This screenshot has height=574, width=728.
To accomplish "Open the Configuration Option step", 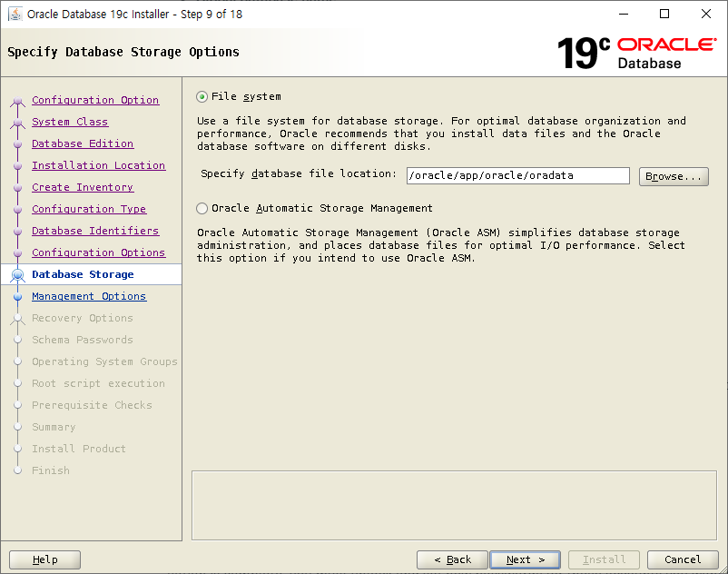I will (95, 100).
